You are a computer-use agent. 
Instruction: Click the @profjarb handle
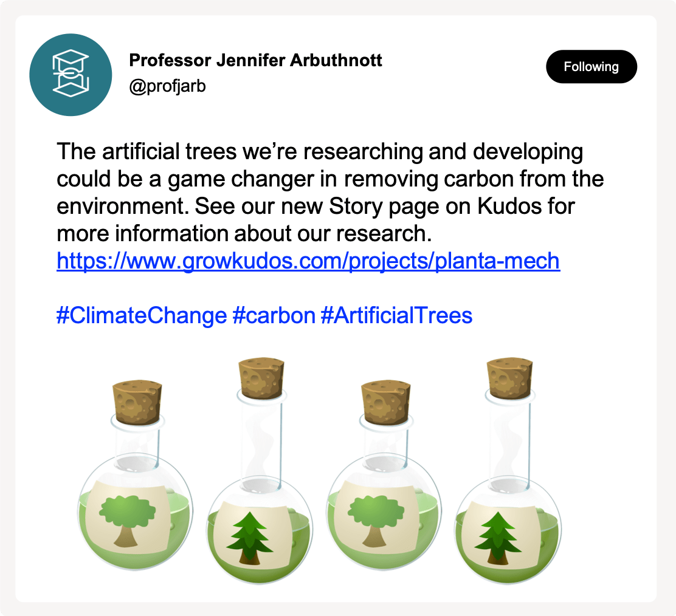click(167, 86)
